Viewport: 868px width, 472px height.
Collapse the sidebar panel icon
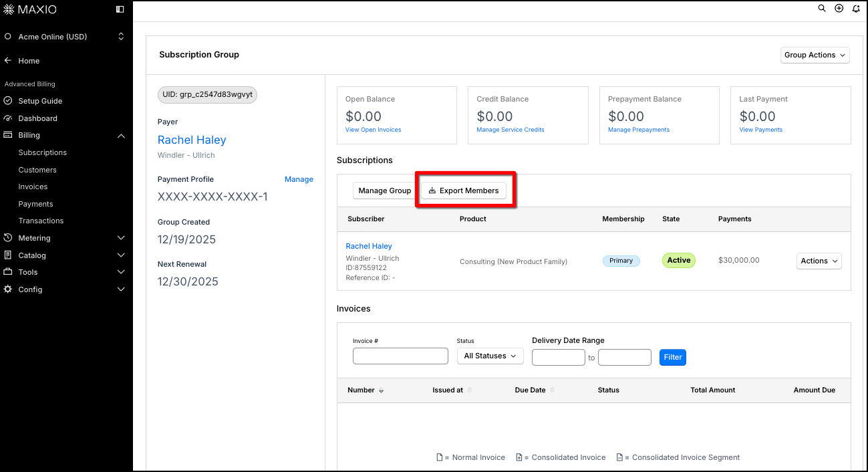[x=120, y=9]
